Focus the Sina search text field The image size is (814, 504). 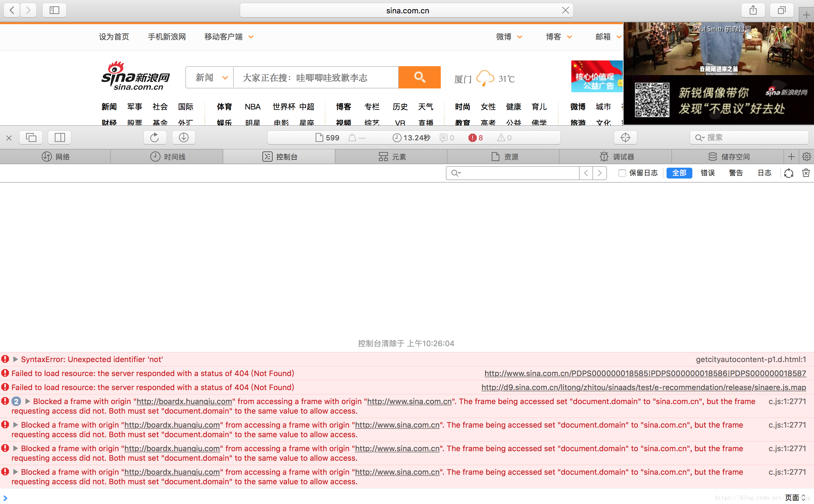coord(316,78)
